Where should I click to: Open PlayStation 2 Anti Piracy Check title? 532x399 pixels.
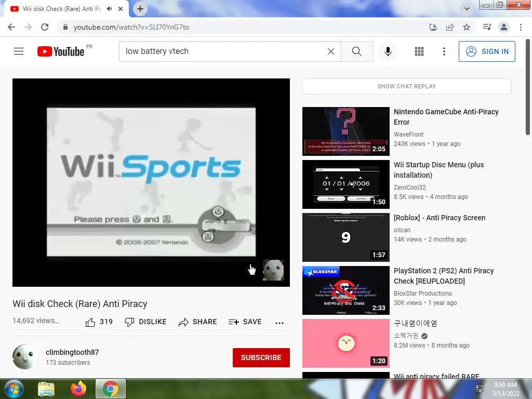(444, 276)
